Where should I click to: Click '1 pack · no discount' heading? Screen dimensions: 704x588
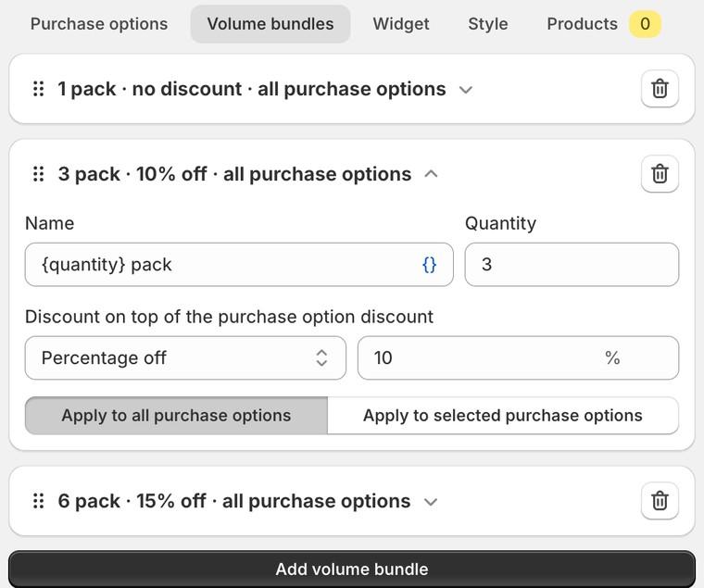(x=251, y=89)
